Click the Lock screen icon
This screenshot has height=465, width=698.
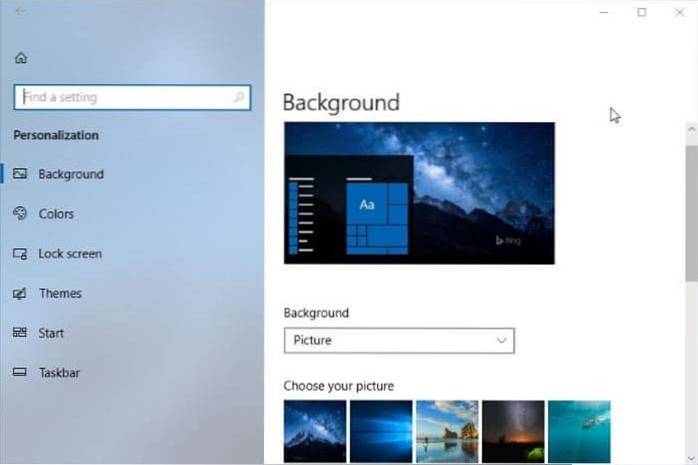click(x=20, y=254)
